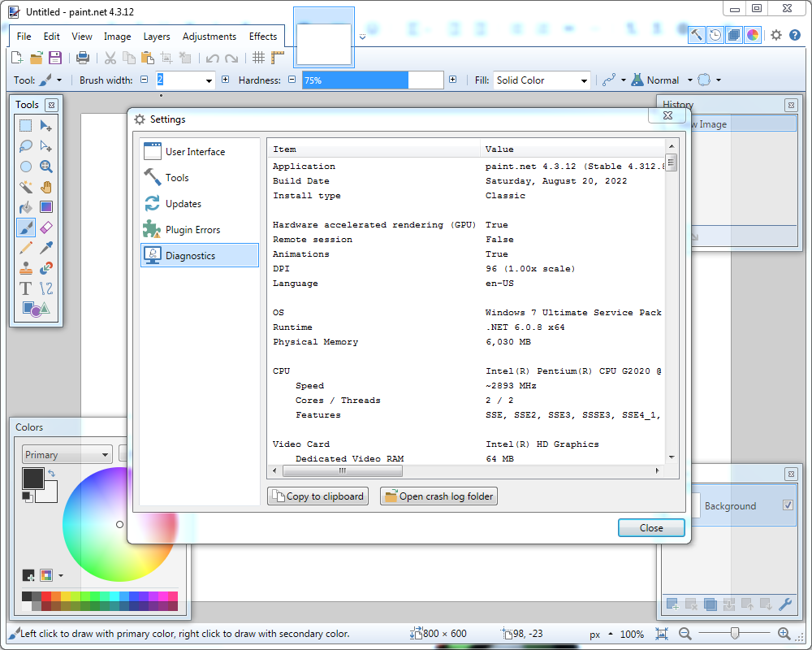Toggle the History window button
Viewport: 812px width, 650px height.
point(715,35)
